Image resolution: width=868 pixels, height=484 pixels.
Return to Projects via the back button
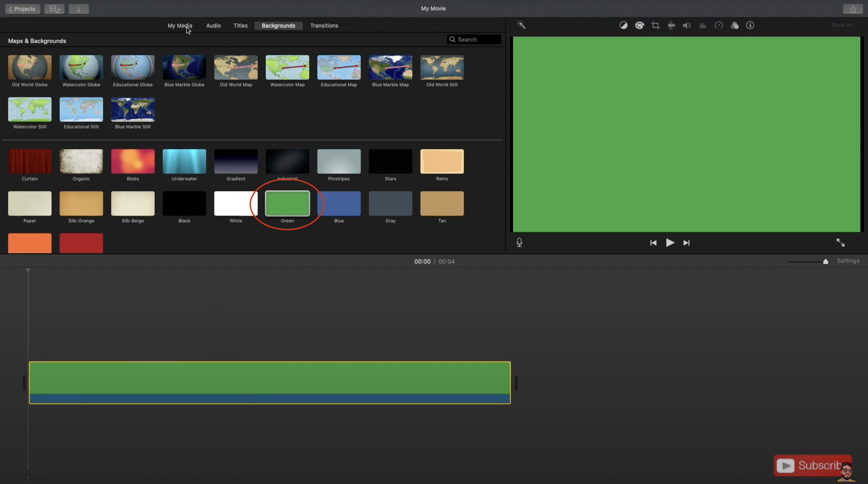(22, 8)
